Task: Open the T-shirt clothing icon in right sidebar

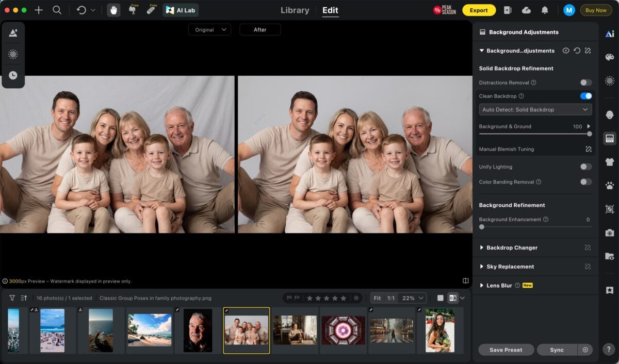Action: (610, 162)
